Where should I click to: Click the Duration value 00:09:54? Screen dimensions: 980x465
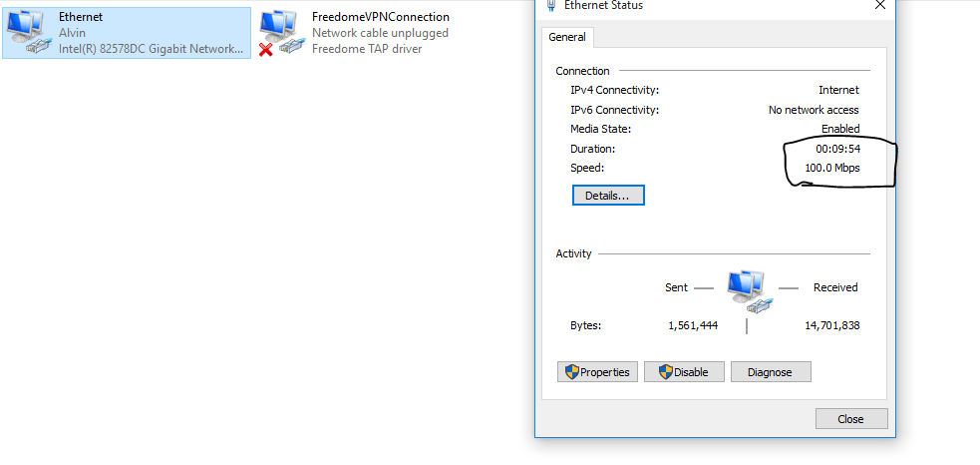(x=837, y=149)
